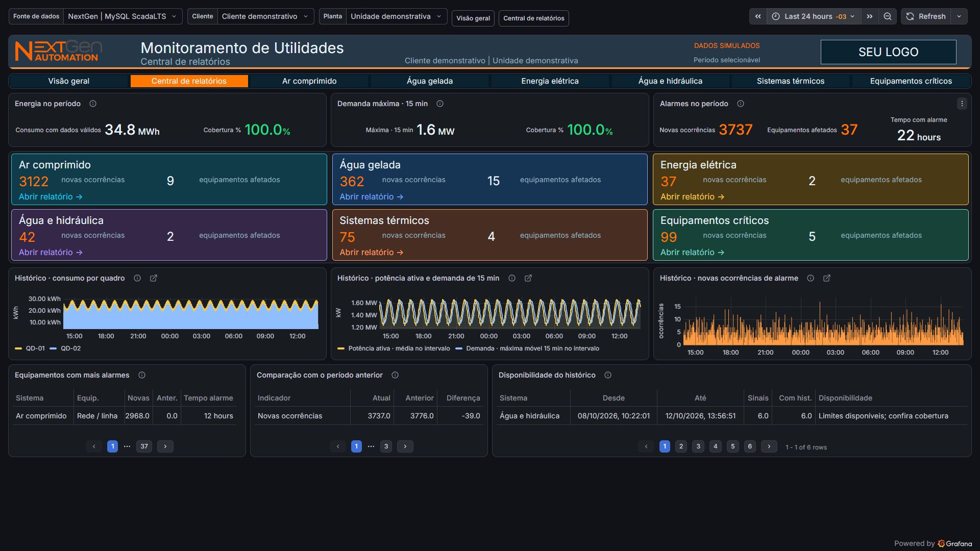Click info icon beside Equipamentos com mais alarmes

pyautogui.click(x=142, y=375)
